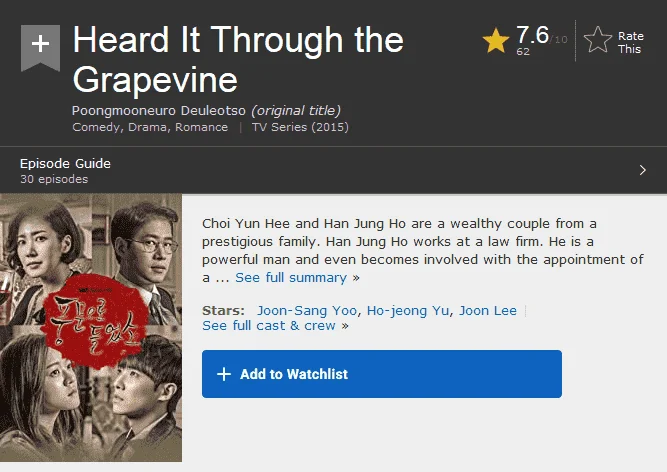Screen dimensions: 667x472
Task: Click the 7.6 rating score
Action: click(x=532, y=35)
